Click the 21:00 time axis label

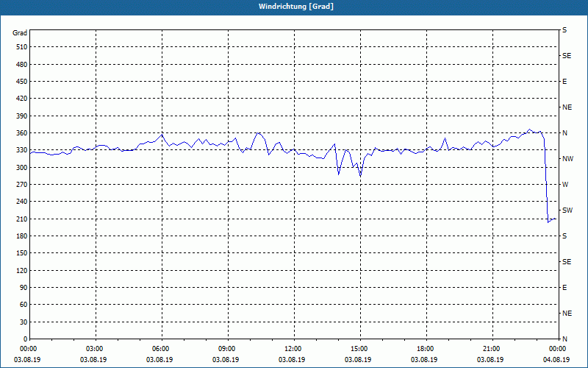[492, 349]
